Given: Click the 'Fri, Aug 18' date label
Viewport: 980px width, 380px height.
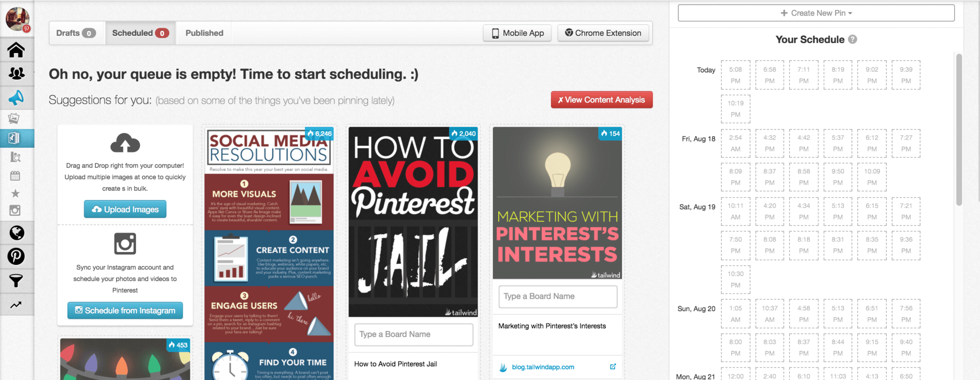Looking at the screenshot, I should (x=698, y=139).
